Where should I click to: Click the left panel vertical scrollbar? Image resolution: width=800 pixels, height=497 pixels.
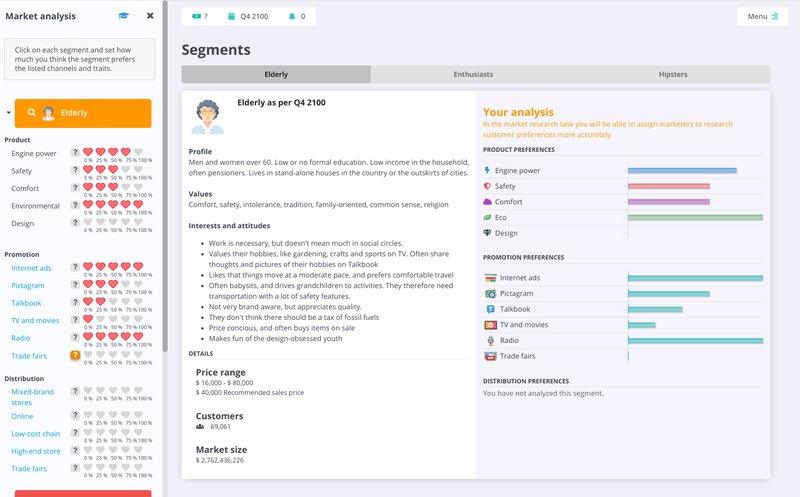(165, 176)
